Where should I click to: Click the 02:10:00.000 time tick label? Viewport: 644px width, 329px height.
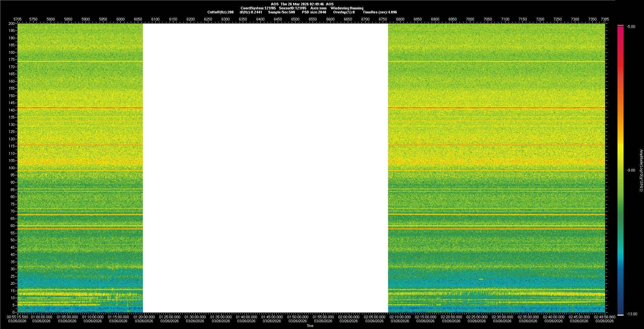(x=400, y=317)
